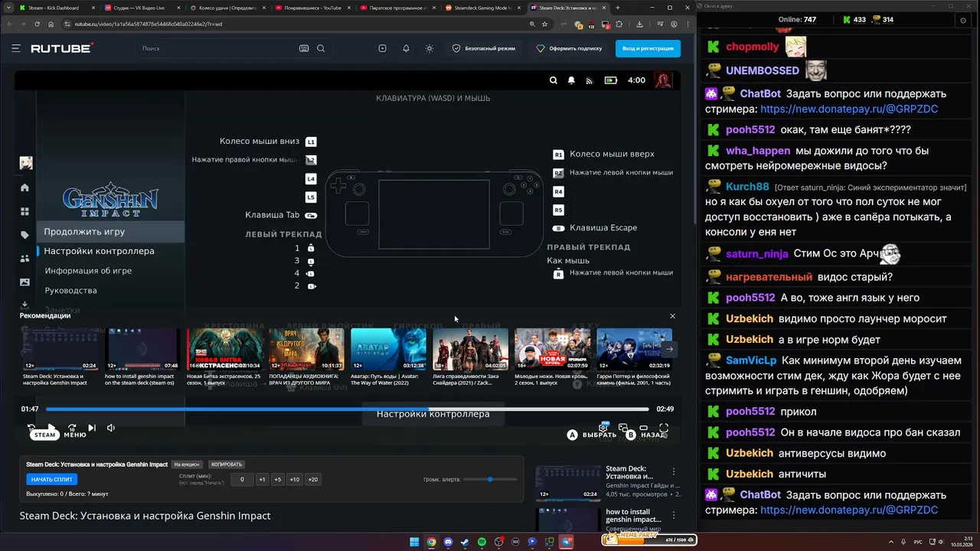Click the На аукцион button
Image resolution: width=980 pixels, height=551 pixels.
pyautogui.click(x=187, y=465)
